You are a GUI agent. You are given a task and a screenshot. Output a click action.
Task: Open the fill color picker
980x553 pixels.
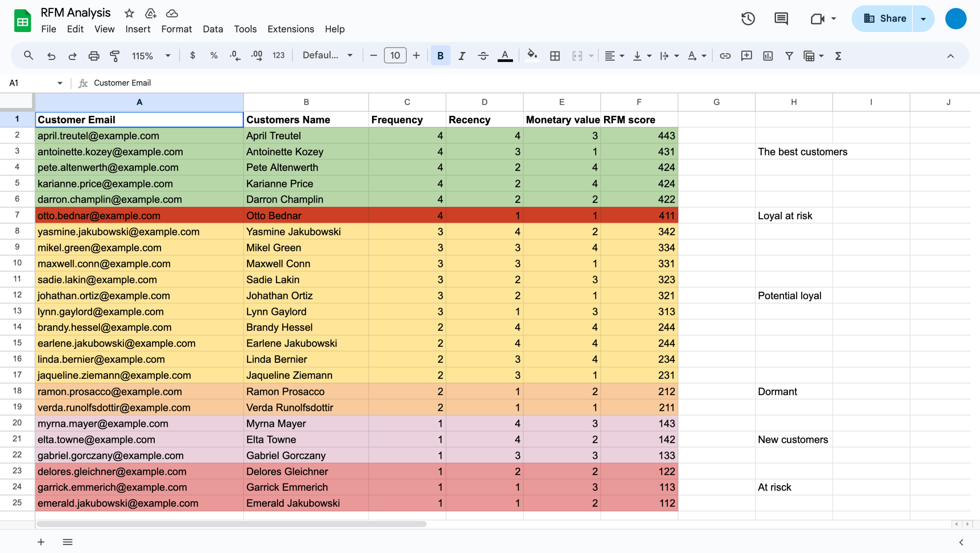point(532,56)
